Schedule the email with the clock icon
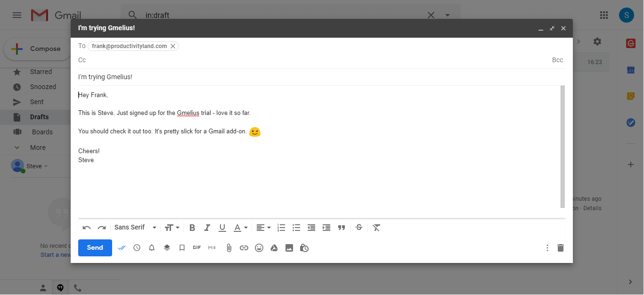 (137, 248)
